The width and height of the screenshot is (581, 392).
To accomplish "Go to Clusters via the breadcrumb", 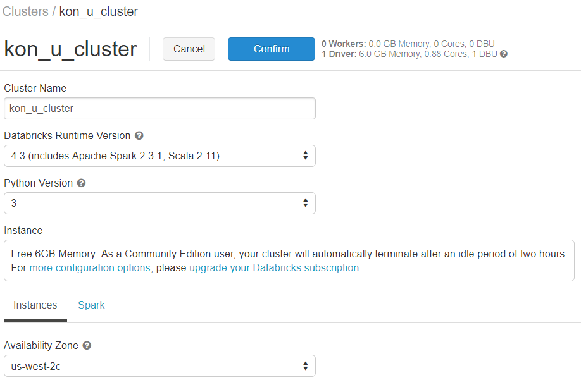I will [25, 11].
